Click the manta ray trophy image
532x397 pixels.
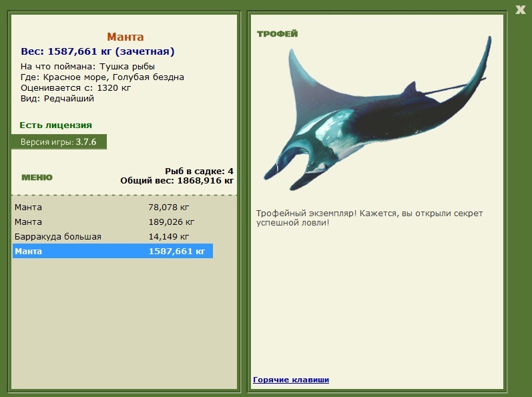tap(377, 113)
